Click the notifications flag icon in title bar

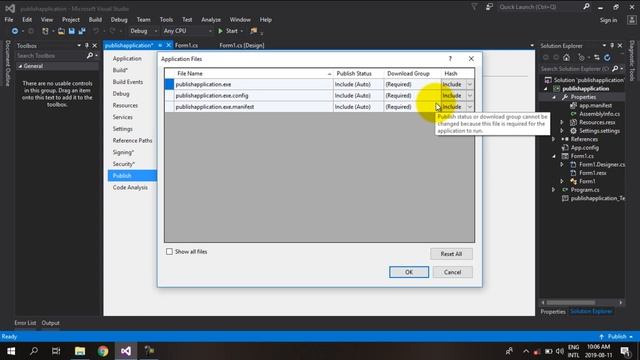click(x=474, y=7)
